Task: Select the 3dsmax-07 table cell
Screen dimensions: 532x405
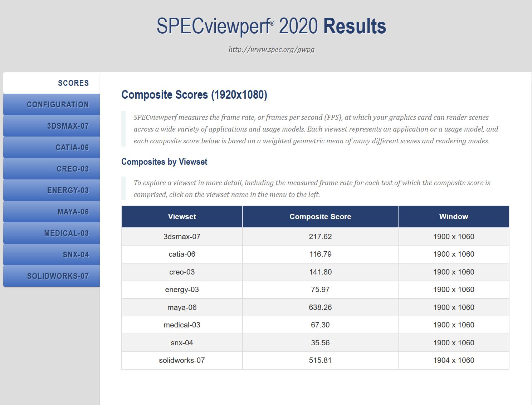Action: pyautogui.click(x=182, y=237)
